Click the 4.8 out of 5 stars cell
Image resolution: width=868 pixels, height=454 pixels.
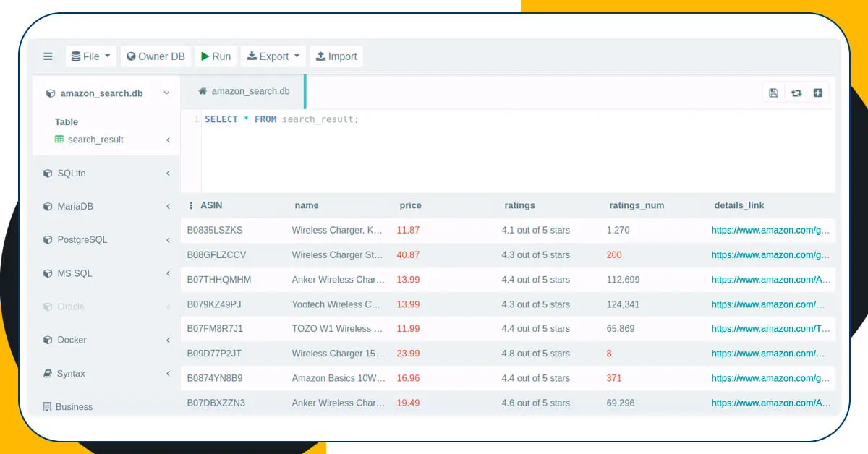tap(535, 354)
